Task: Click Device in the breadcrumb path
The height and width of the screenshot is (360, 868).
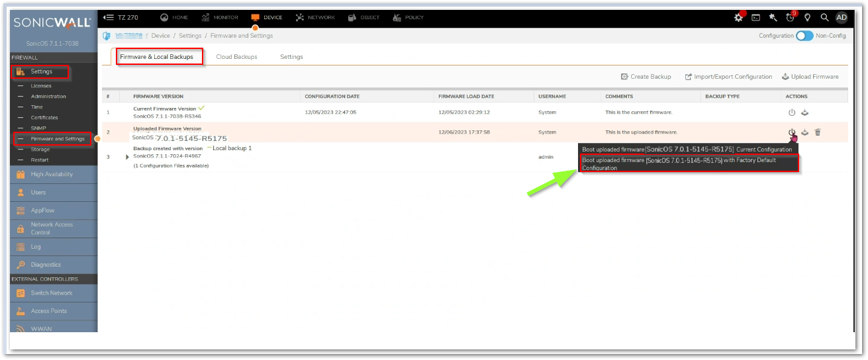Action: pos(160,36)
